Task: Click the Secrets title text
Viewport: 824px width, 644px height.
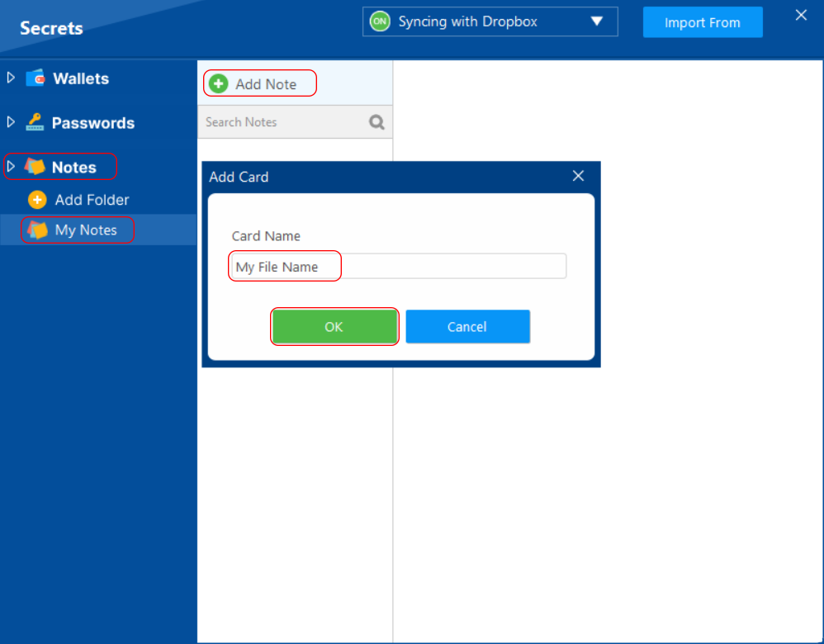Action: (51, 28)
